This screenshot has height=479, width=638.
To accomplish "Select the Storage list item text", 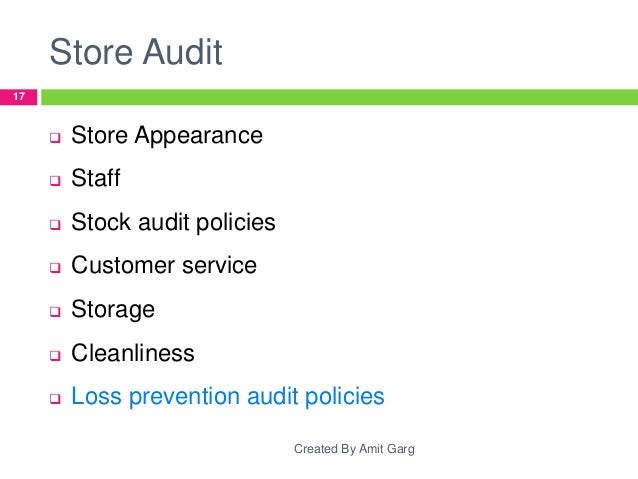I will (113, 310).
